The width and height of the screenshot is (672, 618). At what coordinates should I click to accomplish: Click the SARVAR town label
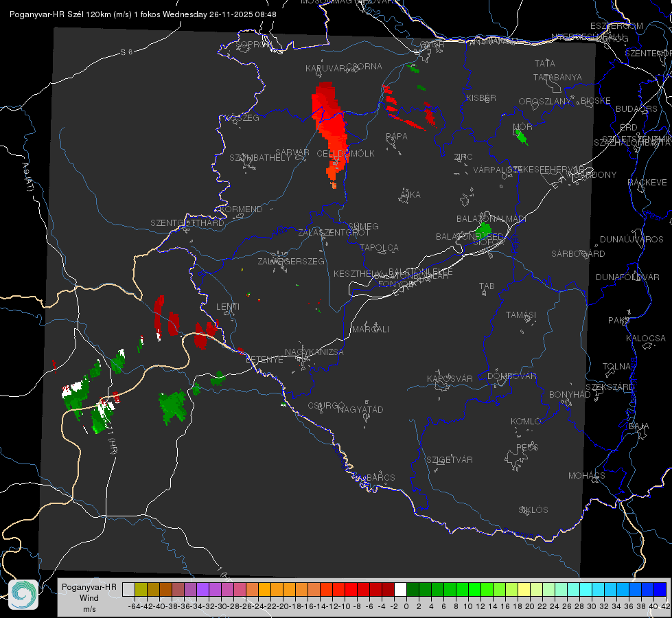(x=292, y=152)
